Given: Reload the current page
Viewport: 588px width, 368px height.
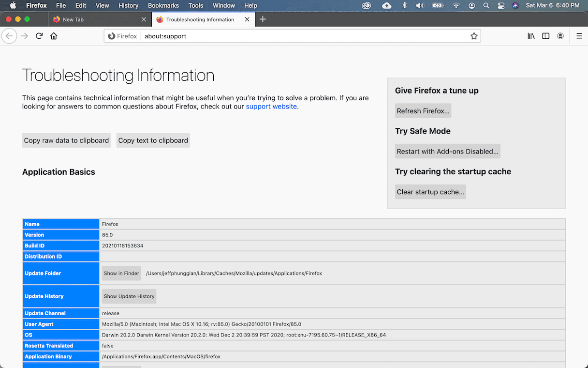Looking at the screenshot, I should pyautogui.click(x=39, y=36).
